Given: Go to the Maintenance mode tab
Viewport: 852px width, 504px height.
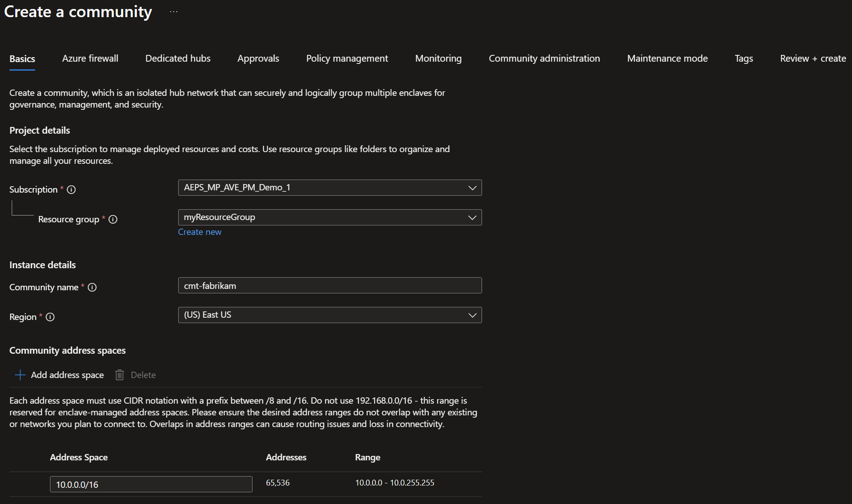Looking at the screenshot, I should tap(667, 58).
